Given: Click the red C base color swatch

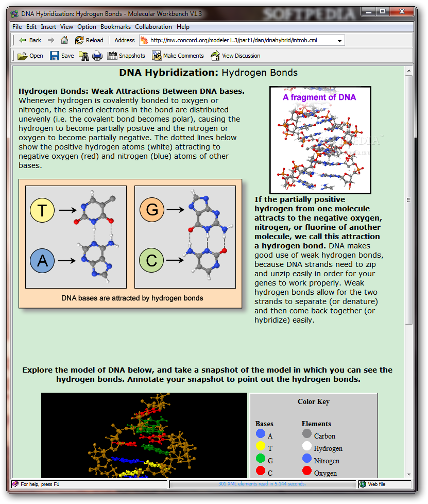Looking at the screenshot, I should [x=261, y=471].
